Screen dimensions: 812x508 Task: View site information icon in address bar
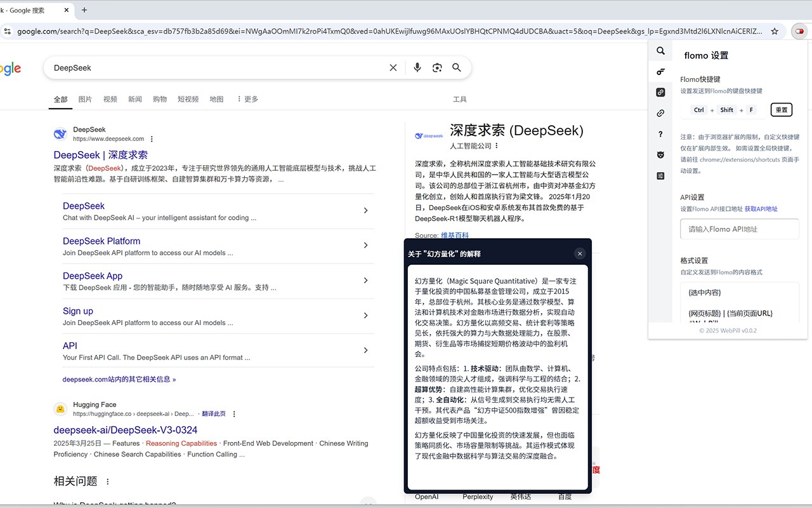coord(7,31)
